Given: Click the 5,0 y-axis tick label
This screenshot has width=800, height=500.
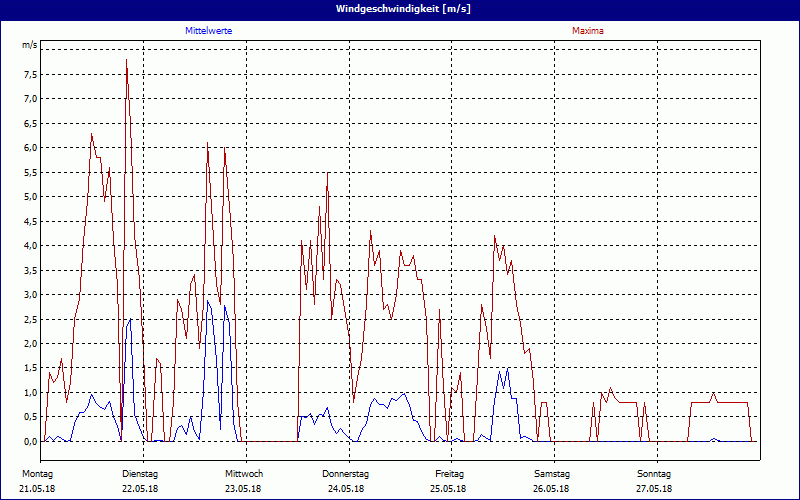Looking at the screenshot, I should tap(29, 196).
